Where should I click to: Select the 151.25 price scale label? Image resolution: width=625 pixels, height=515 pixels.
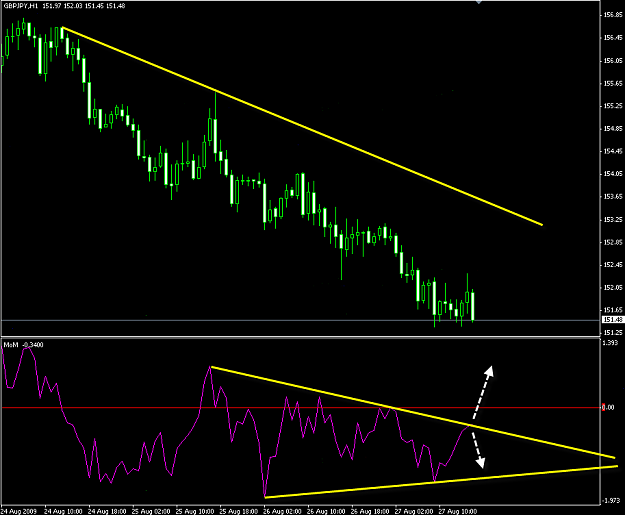[x=613, y=332]
